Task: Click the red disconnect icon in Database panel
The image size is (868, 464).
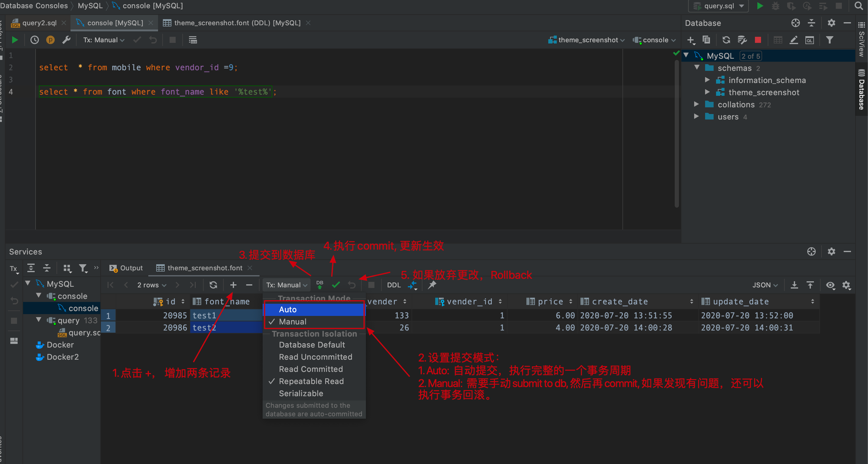Action: (758, 40)
